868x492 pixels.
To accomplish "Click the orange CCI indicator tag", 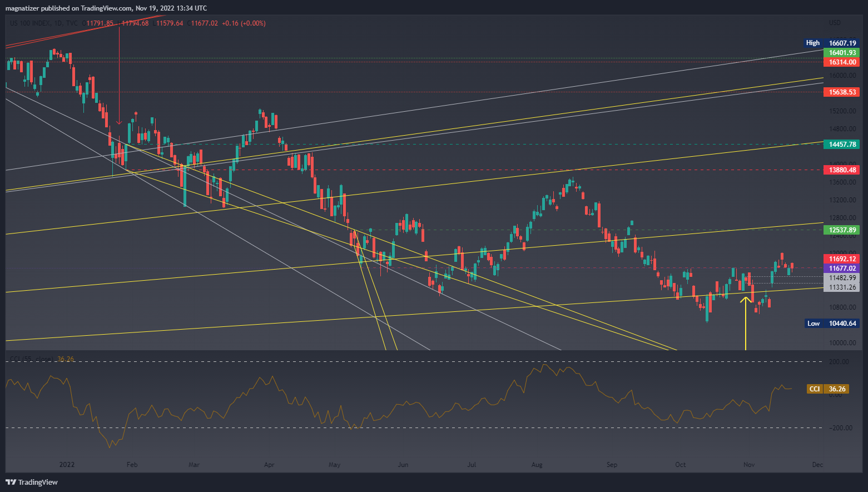I will (x=814, y=389).
